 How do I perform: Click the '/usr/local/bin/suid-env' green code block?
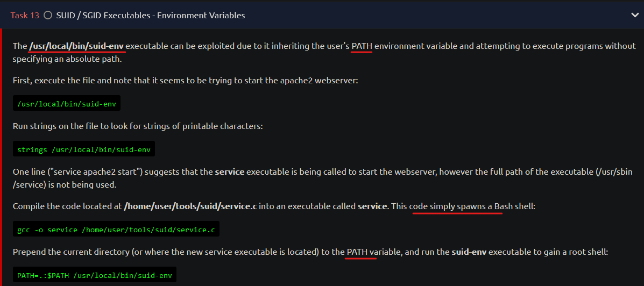coord(67,103)
